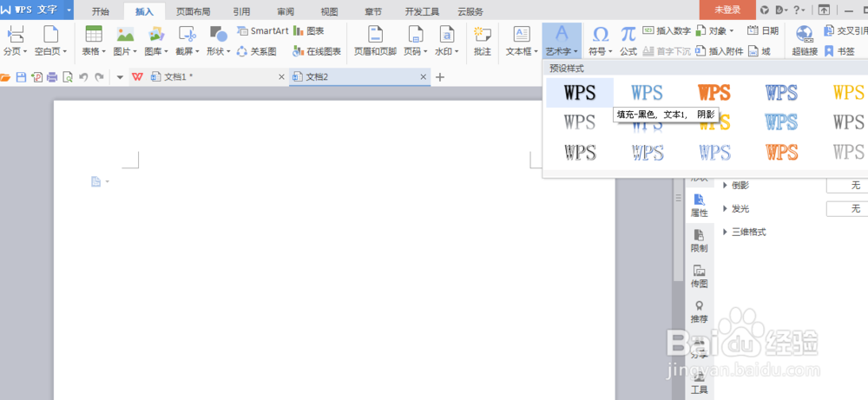Open the 工具 tools sidebar panel
868x400 pixels.
pos(699,383)
